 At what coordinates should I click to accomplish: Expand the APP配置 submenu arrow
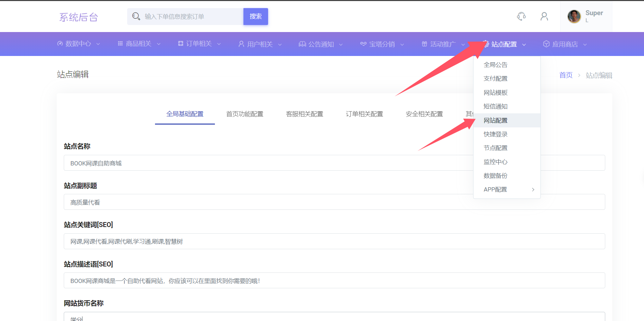(x=533, y=189)
